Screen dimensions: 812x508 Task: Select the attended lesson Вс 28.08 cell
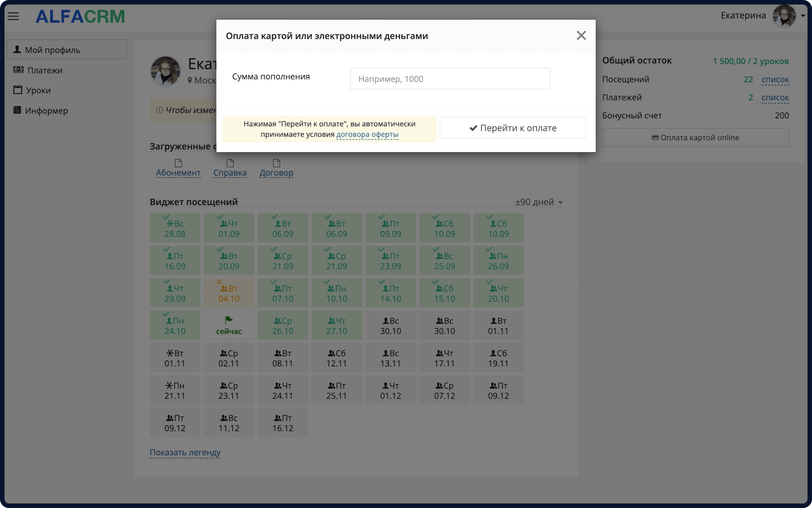click(x=174, y=228)
